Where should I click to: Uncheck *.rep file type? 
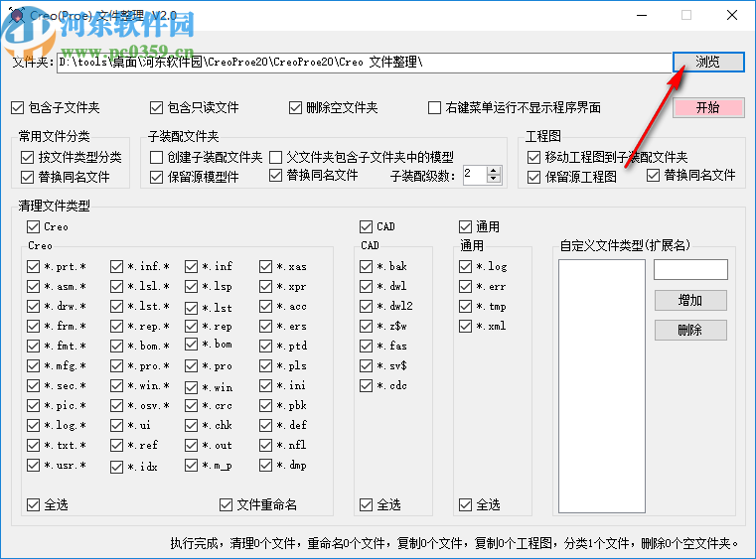(192, 327)
